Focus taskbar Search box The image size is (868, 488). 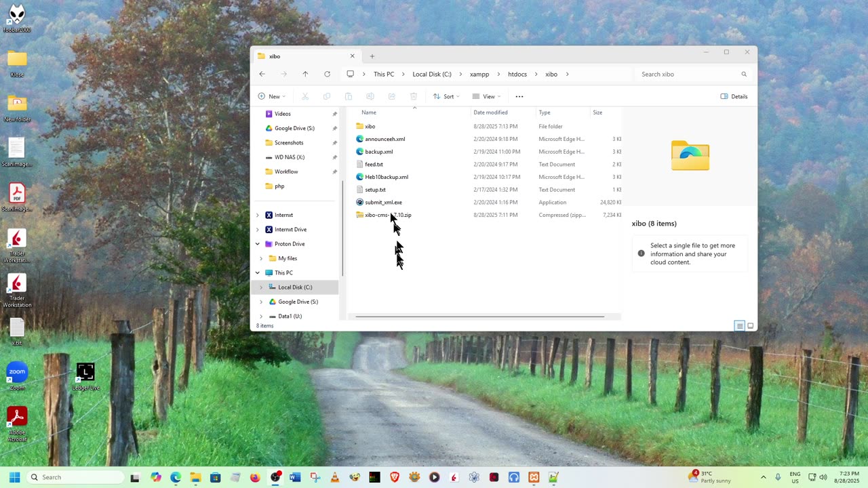point(75,477)
